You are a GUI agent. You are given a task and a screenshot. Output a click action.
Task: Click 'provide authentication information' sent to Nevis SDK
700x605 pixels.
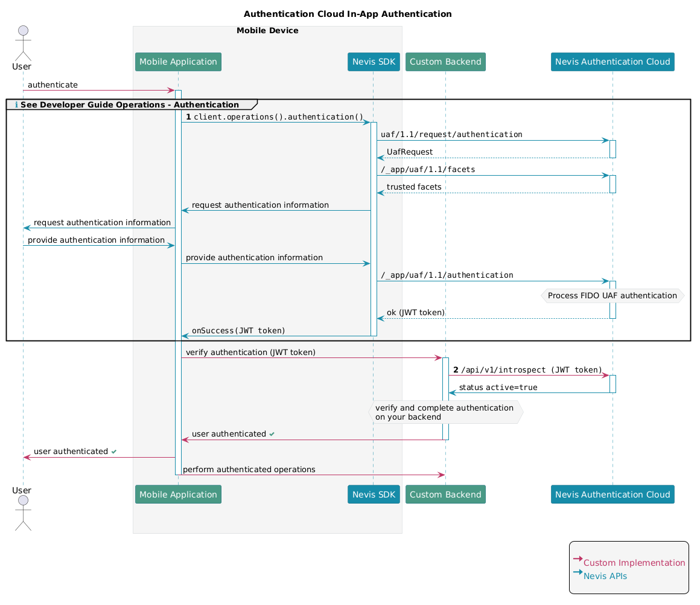254,258
